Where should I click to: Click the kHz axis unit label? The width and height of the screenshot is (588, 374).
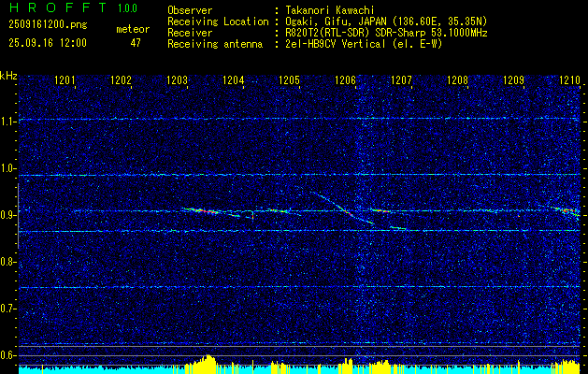click(x=8, y=76)
